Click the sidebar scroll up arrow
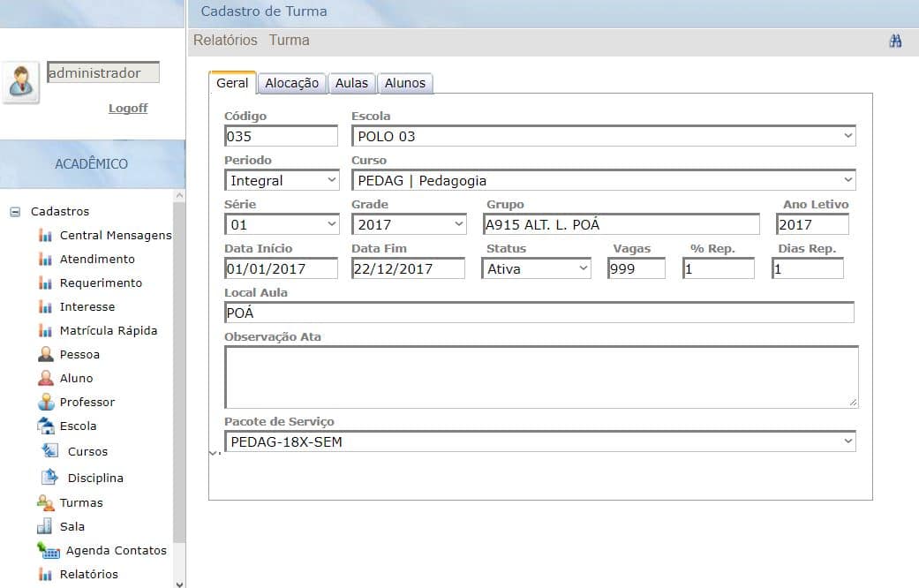919x588 pixels. [180, 195]
